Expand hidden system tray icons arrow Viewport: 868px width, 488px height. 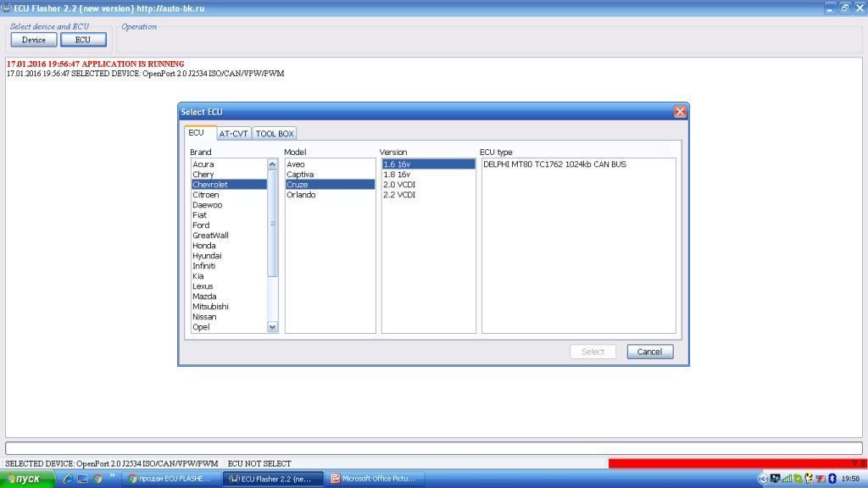coord(763,480)
